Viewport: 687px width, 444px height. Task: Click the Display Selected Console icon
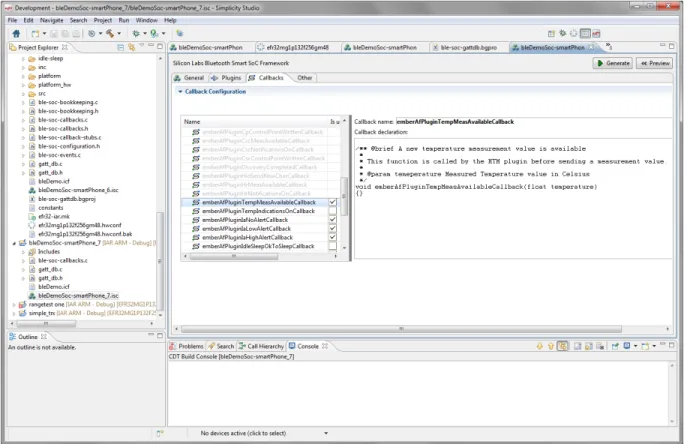(627, 346)
